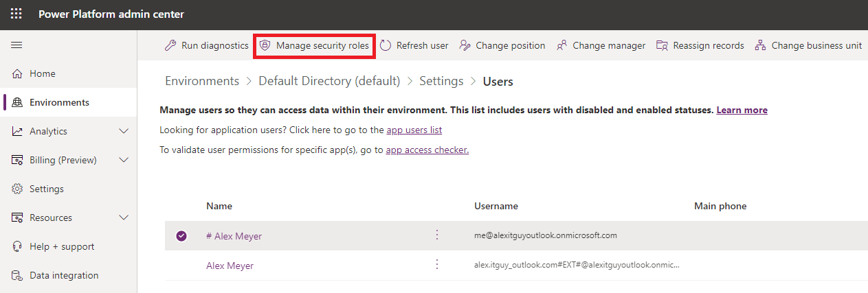
Task: Go to Default Directory (default) breadcrumb
Action: click(329, 81)
